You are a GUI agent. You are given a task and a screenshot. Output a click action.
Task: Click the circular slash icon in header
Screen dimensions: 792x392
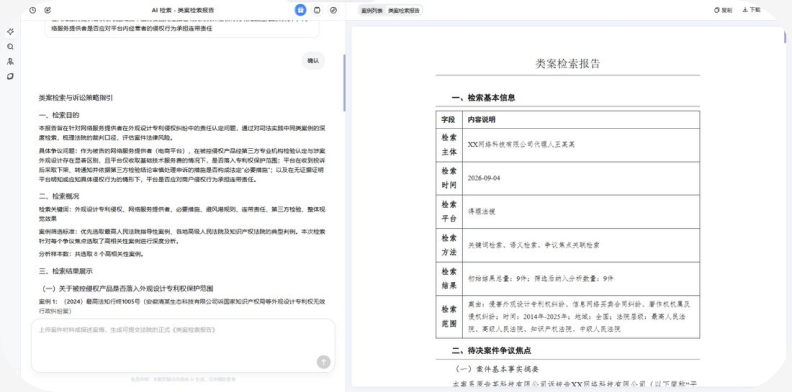click(x=333, y=10)
